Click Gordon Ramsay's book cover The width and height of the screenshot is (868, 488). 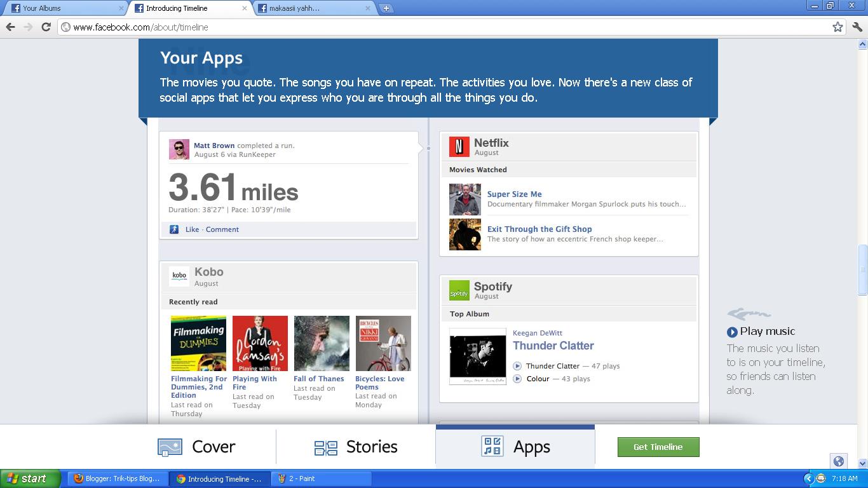pyautogui.click(x=260, y=344)
